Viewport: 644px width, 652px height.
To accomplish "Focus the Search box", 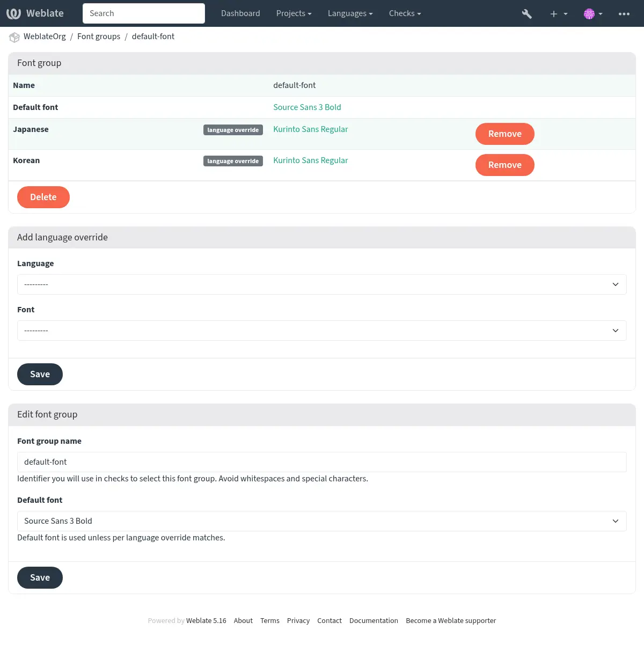I will click(143, 13).
